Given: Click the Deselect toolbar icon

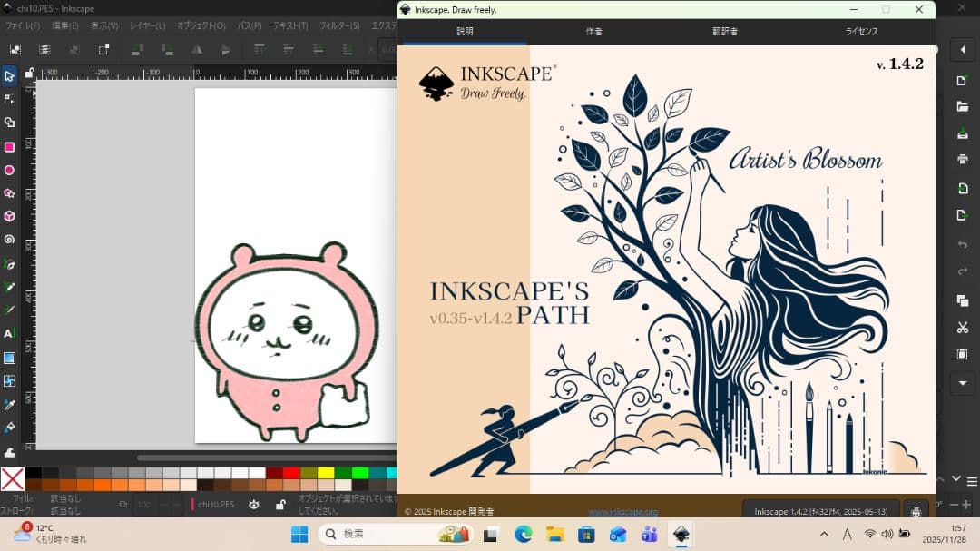Looking at the screenshot, I should click(73, 49).
